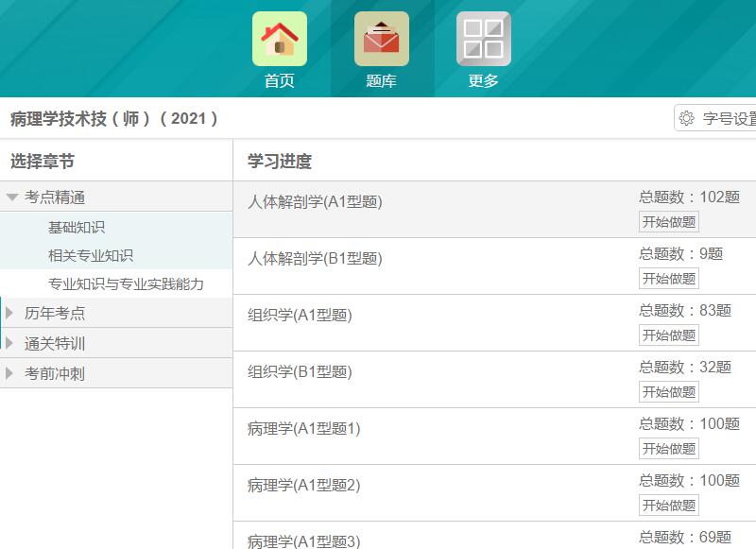Collapse the 考点精通 section
Viewport: 756px width, 549px height.
(x=12, y=197)
